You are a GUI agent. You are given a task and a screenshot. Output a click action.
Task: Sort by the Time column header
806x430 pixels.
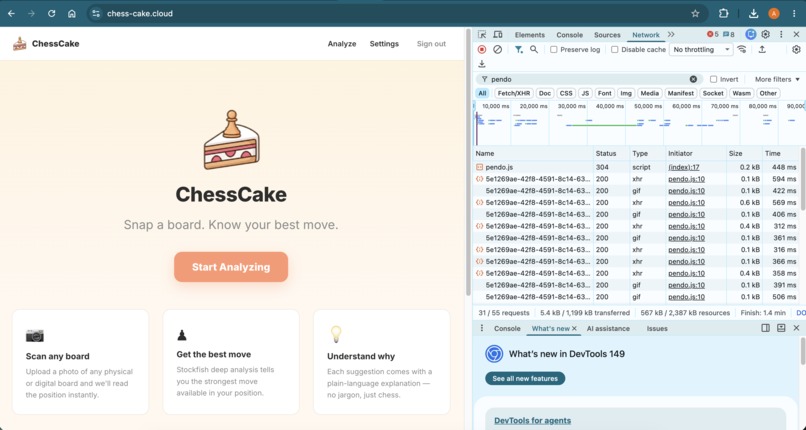[x=780, y=153]
